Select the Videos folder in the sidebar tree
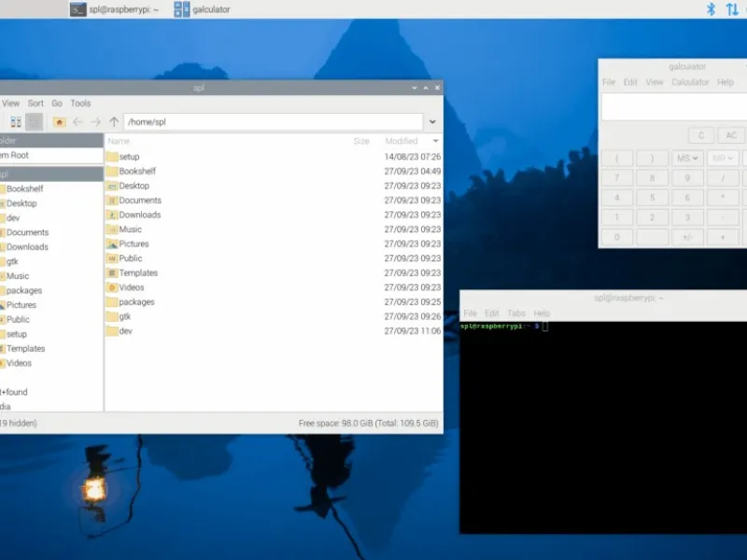 click(x=19, y=363)
